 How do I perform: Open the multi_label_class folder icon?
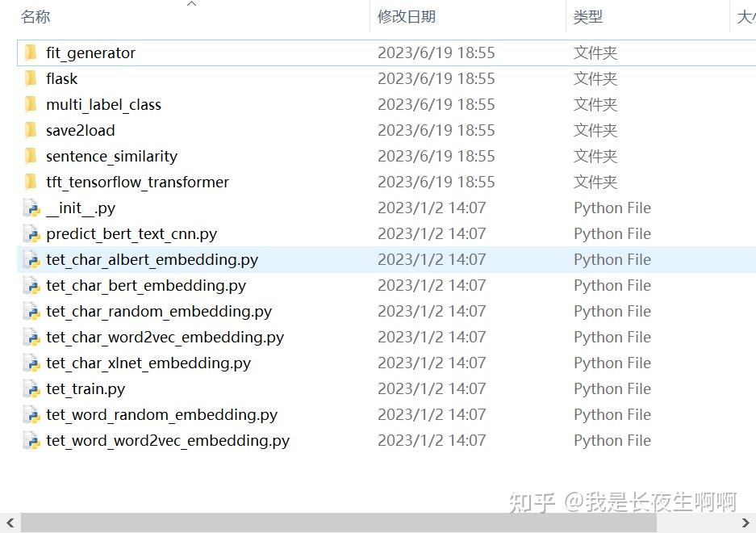31,104
